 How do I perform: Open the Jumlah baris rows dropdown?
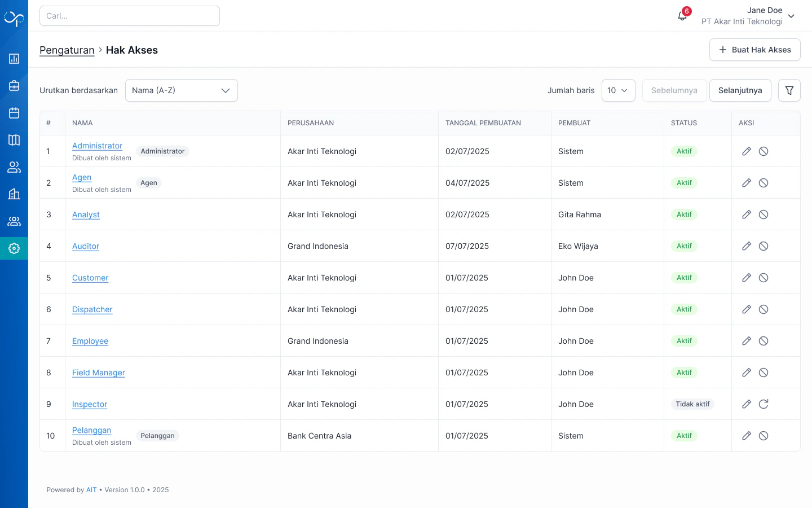click(x=619, y=90)
